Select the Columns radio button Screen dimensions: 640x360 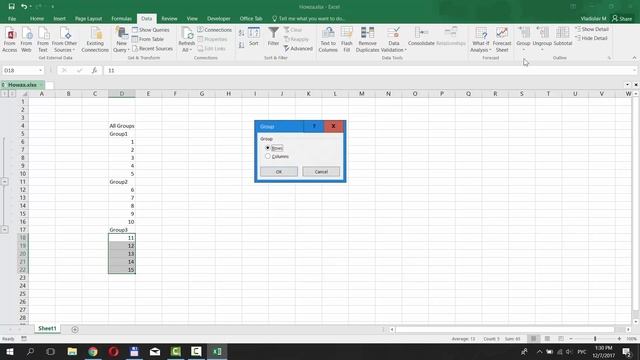[268, 156]
